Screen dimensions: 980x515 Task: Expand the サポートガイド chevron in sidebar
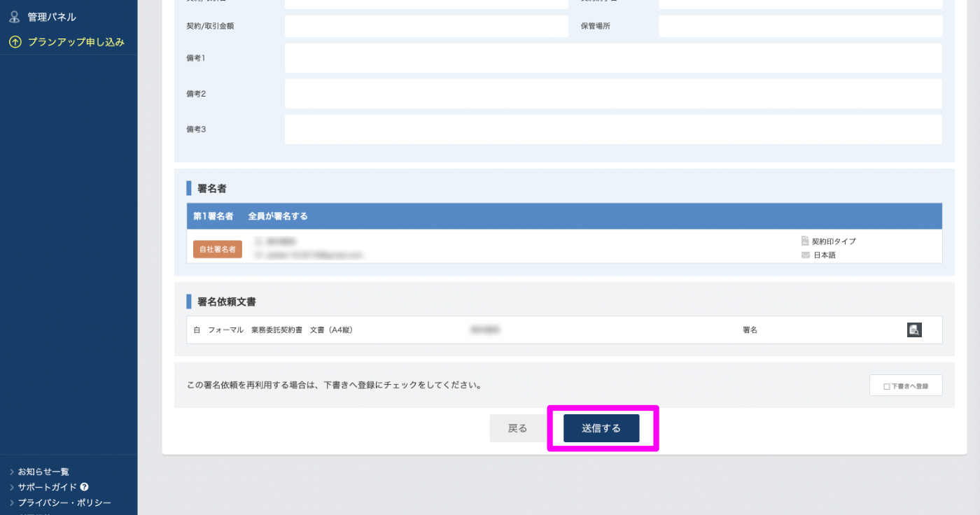[12, 487]
